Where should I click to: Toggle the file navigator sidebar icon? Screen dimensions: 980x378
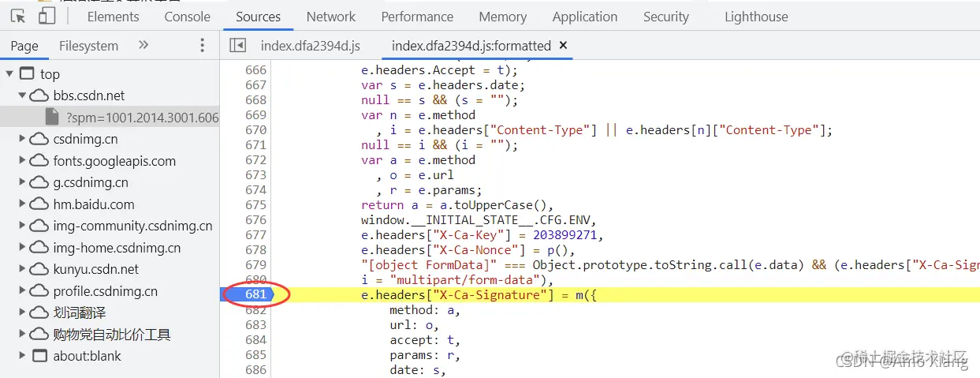coord(237,45)
